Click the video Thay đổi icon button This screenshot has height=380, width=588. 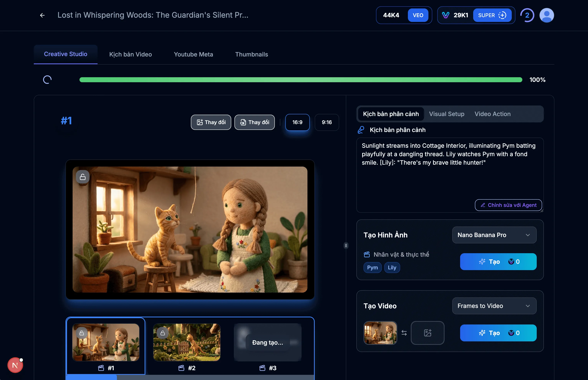[x=254, y=122]
